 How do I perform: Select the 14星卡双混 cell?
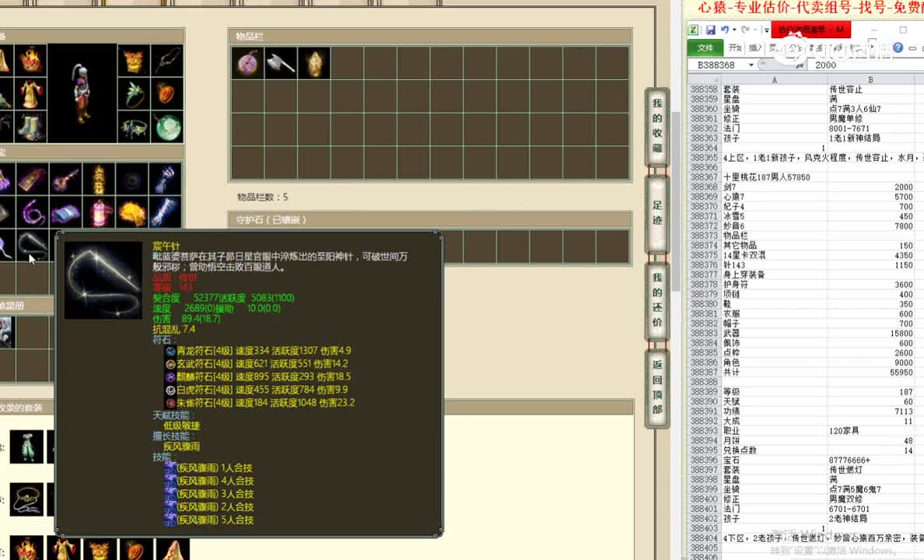tap(775, 255)
